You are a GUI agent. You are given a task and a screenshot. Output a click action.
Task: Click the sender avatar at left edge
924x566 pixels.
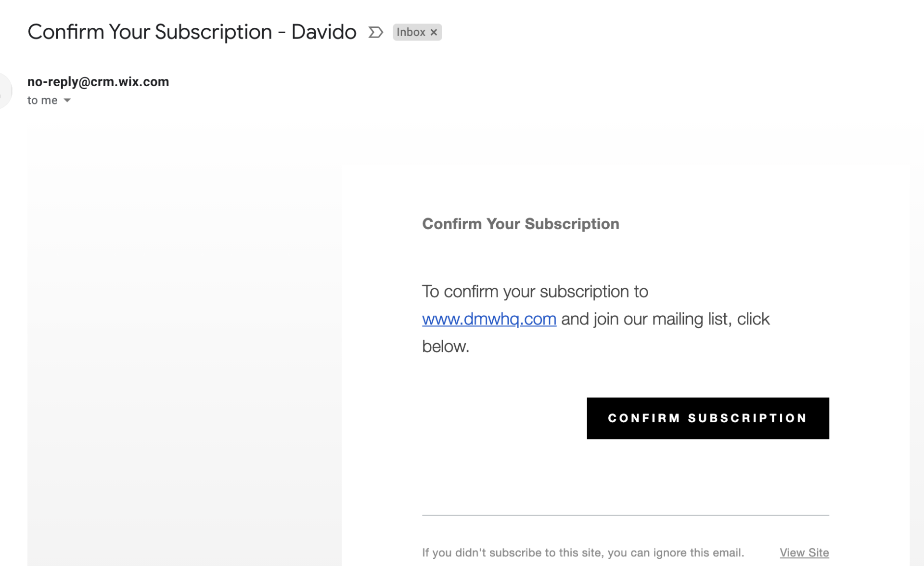tap(5, 90)
